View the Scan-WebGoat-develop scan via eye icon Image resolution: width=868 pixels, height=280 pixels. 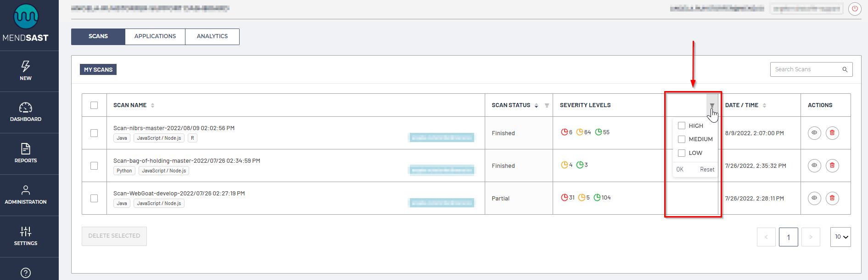pyautogui.click(x=814, y=198)
